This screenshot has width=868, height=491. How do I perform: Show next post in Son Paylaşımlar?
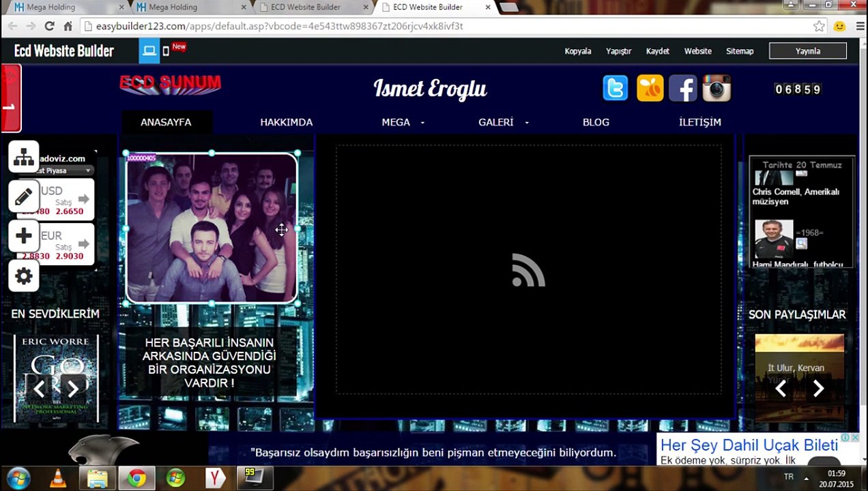click(818, 389)
